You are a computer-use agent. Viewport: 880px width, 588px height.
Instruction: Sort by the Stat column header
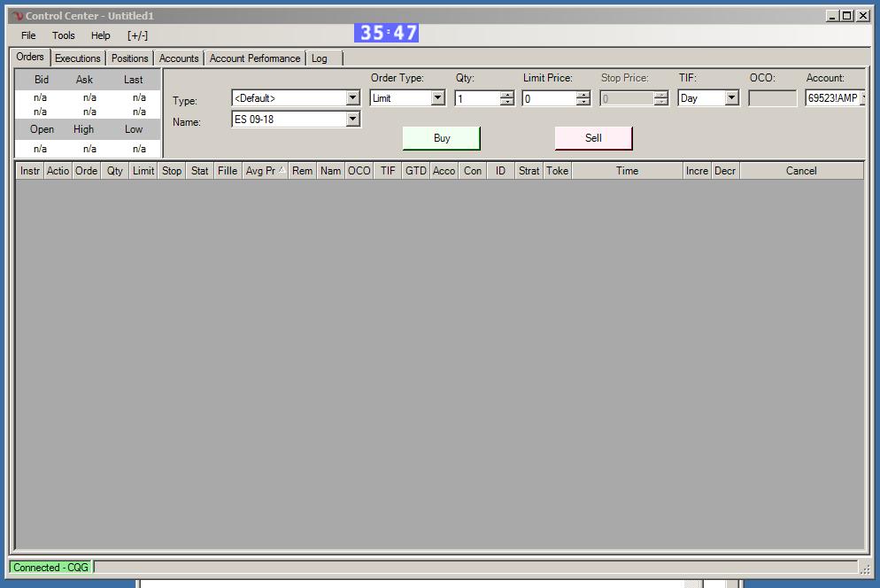pos(200,171)
